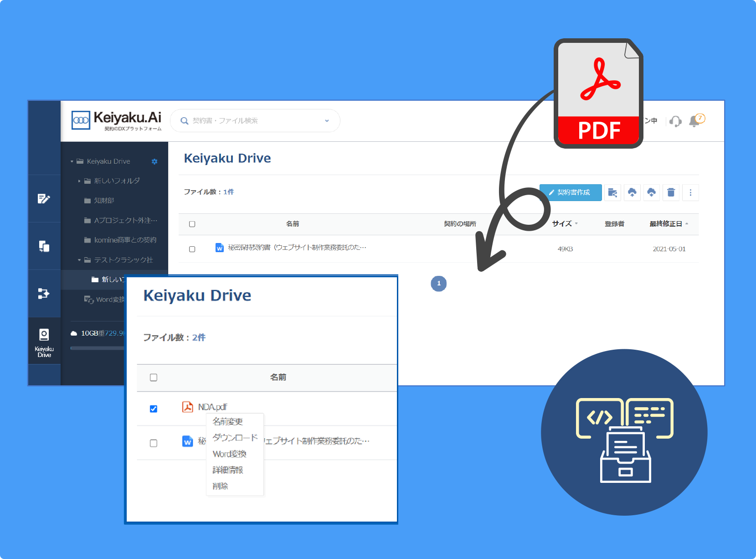756x559 pixels.
Task: Check the box below NDA.pdf row
Action: click(154, 443)
